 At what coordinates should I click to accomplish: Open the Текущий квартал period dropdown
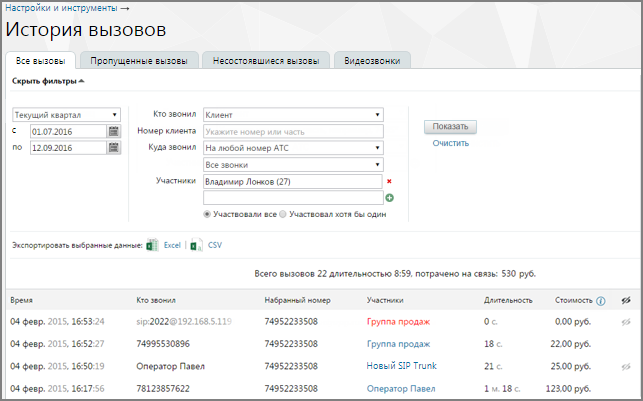pyautogui.click(x=66, y=115)
